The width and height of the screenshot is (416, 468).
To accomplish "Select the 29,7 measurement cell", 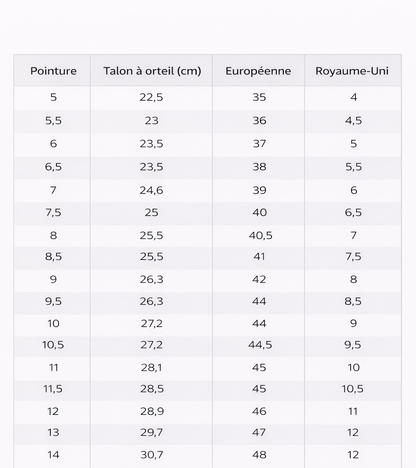I will [151, 433].
